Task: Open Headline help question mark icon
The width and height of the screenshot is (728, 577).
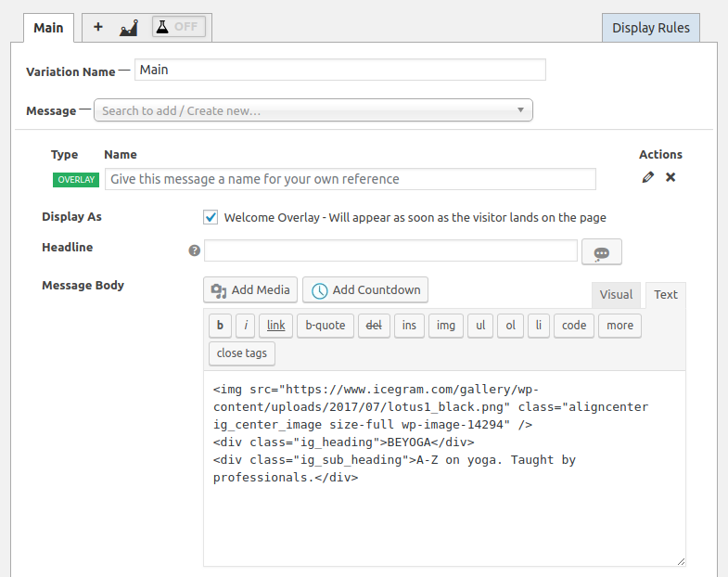Action: tap(194, 250)
